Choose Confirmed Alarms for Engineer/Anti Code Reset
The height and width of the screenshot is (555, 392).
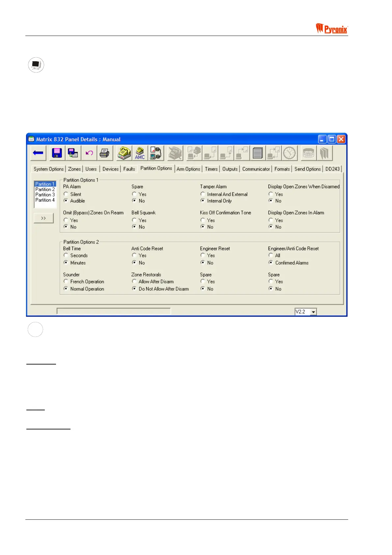pos(271,263)
